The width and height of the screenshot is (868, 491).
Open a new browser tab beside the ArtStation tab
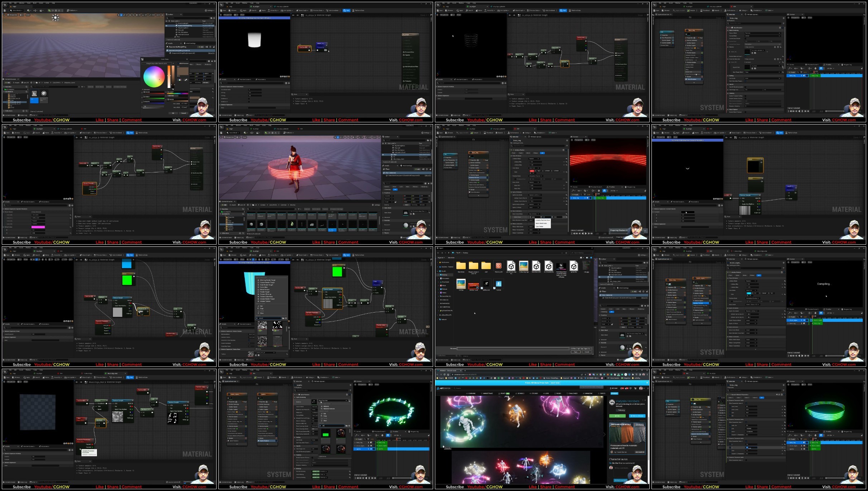[465, 370]
